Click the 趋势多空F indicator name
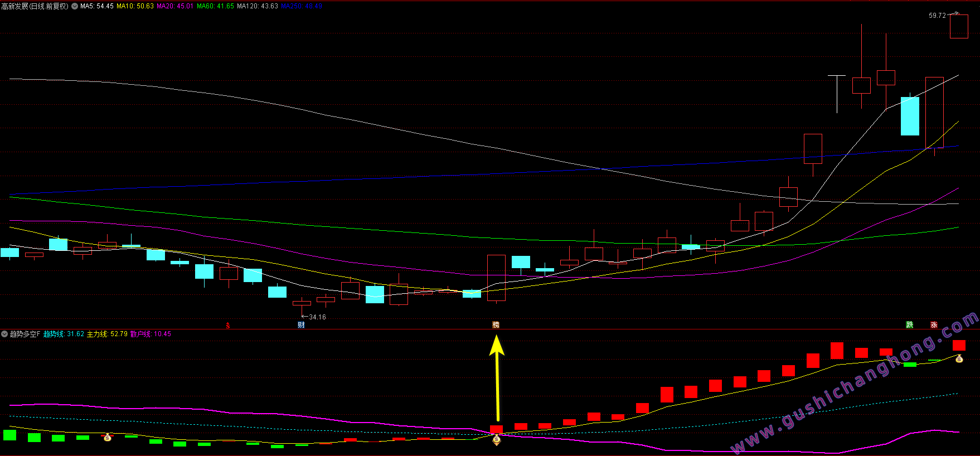This screenshot has width=980, height=456. 25,334
